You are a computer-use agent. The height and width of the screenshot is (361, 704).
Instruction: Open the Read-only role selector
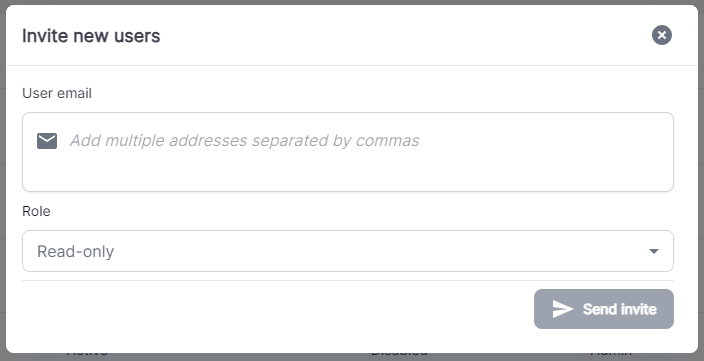pyautogui.click(x=348, y=251)
